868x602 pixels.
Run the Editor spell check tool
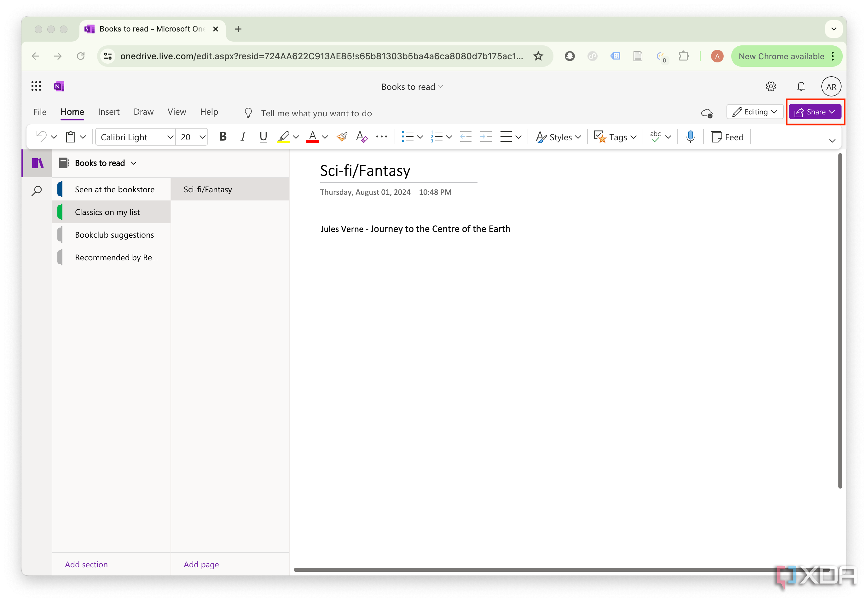(x=656, y=136)
